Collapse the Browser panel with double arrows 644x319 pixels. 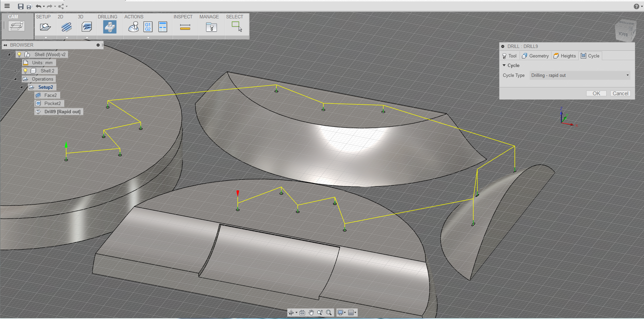click(5, 45)
